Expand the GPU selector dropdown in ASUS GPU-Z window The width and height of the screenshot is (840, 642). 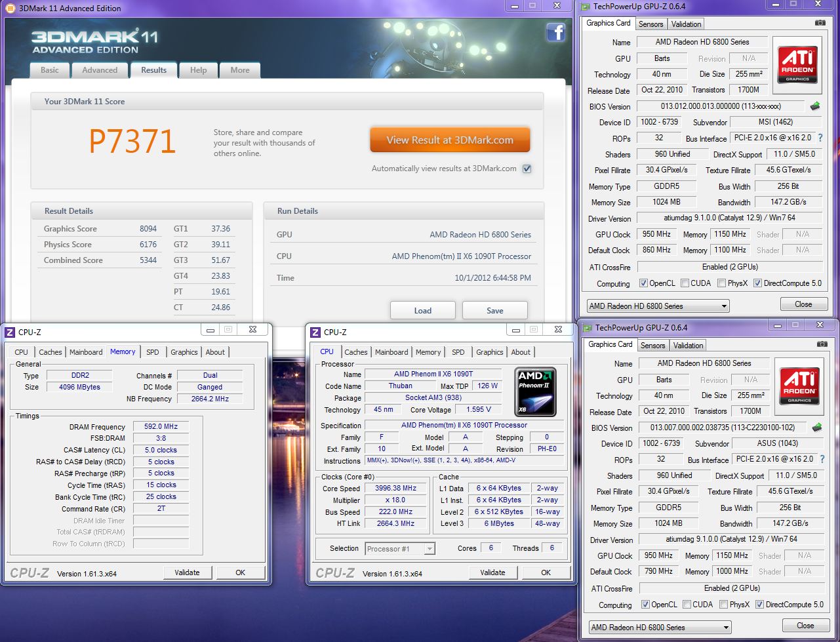660,628
